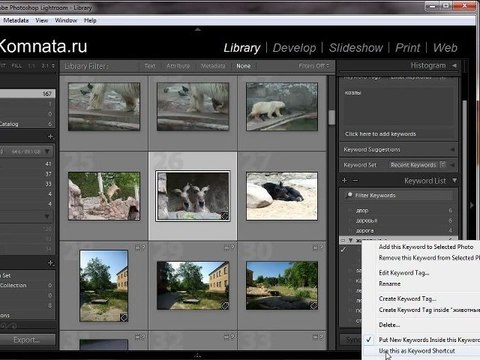Collapse the highlighted keyword's tree triangle
This screenshot has width=480, height=360.
pos(350,240)
